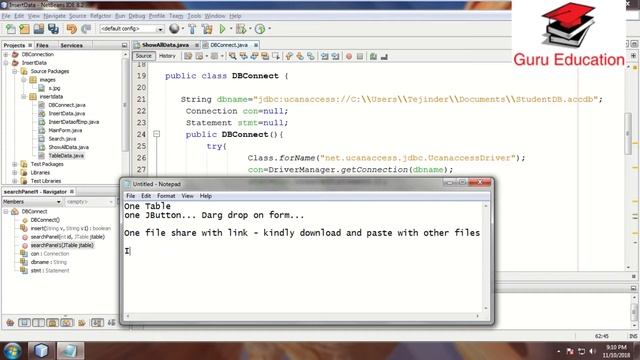The image size is (640, 360).
Task: Click the code editor vertical scrollbar
Action: click(628, 167)
